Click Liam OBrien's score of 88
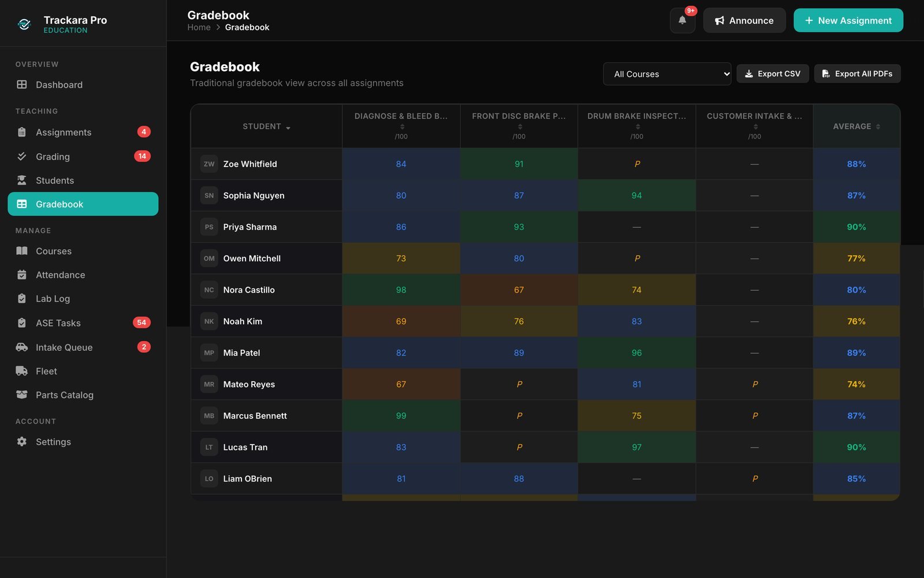Image resolution: width=924 pixels, height=578 pixels. click(x=519, y=479)
